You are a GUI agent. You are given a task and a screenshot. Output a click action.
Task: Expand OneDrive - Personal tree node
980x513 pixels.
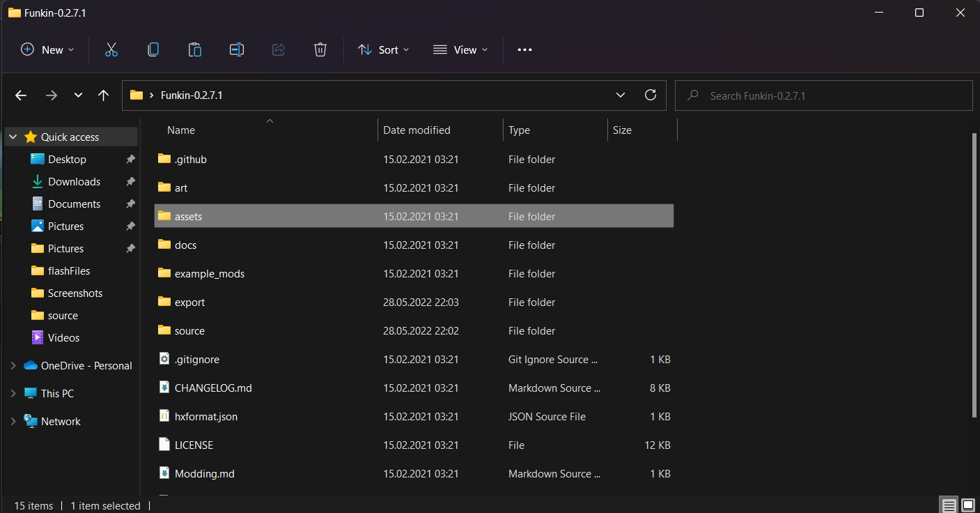[13, 365]
